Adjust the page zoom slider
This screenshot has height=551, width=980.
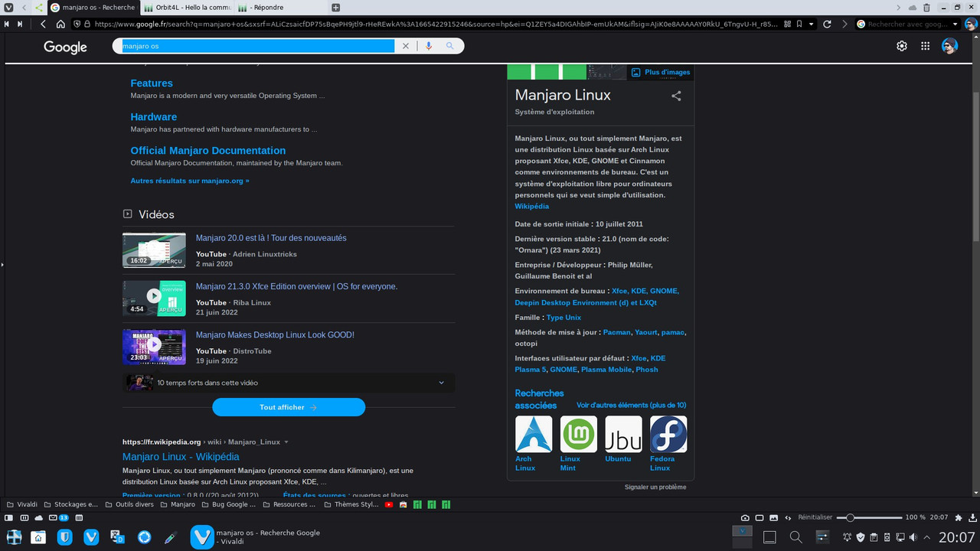coord(870,518)
